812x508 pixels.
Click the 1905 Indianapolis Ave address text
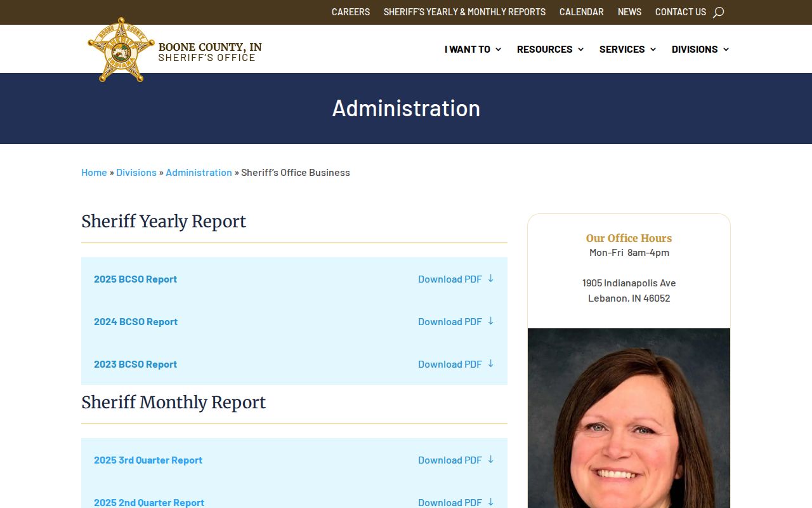point(629,283)
